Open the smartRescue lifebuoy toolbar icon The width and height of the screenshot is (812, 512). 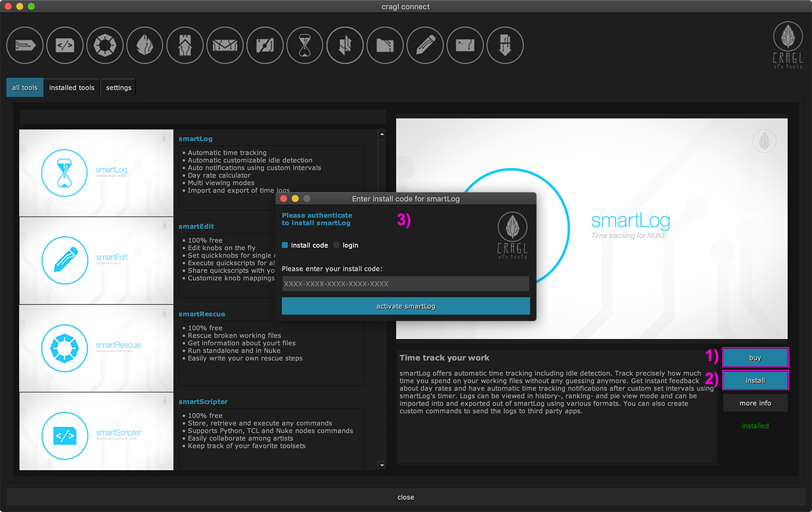pyautogui.click(x=105, y=45)
